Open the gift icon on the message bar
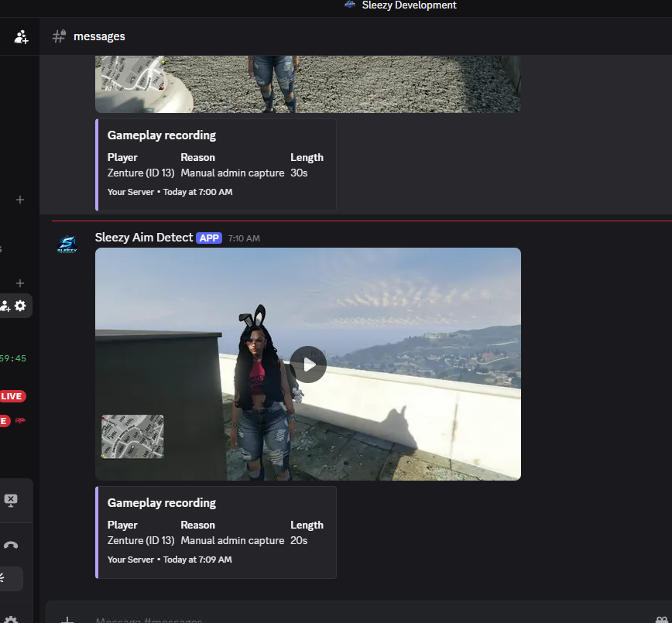Viewport: 672px width, 623px height. pos(662,620)
